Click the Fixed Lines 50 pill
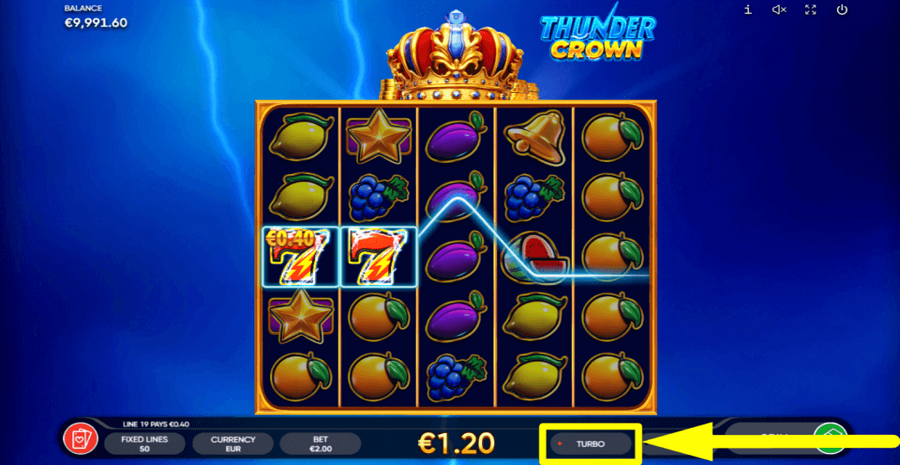The width and height of the screenshot is (900, 465). tap(145, 444)
